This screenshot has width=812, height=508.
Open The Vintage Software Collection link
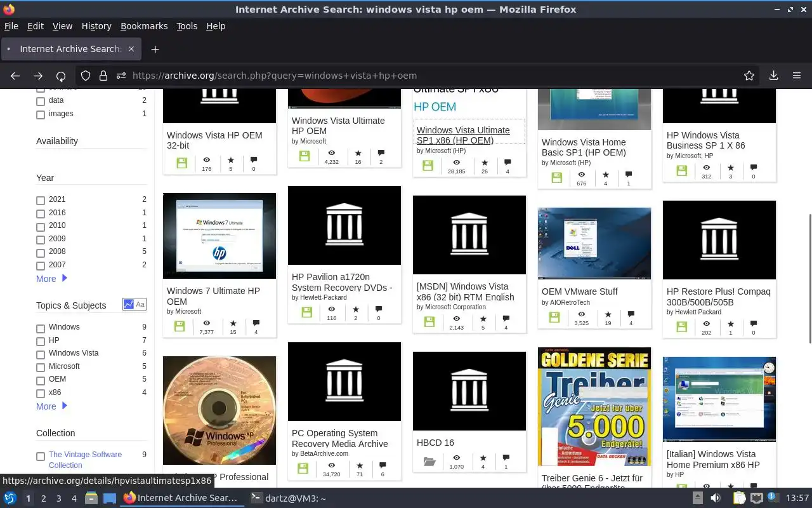(85, 460)
